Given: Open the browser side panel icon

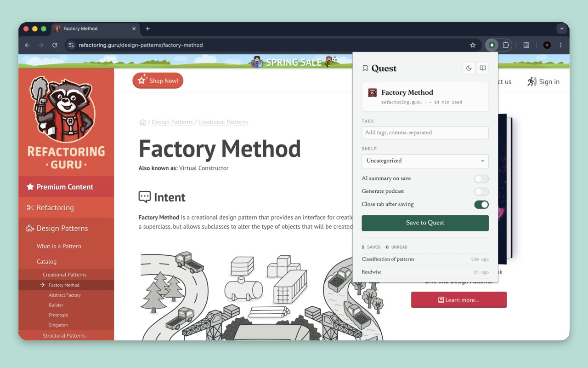Looking at the screenshot, I should pos(526,45).
